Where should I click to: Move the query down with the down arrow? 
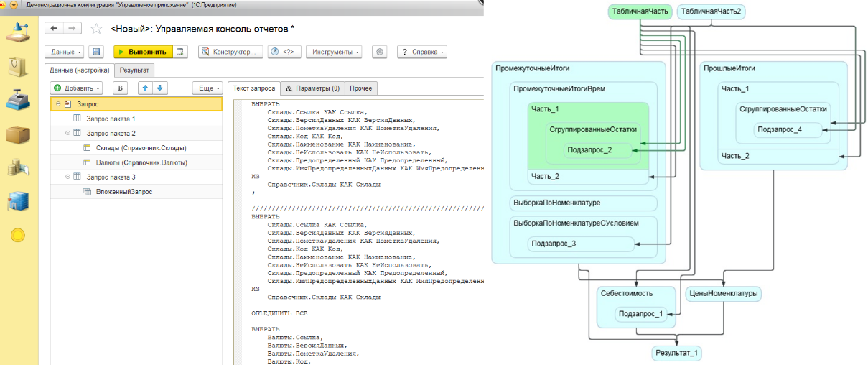pos(159,88)
